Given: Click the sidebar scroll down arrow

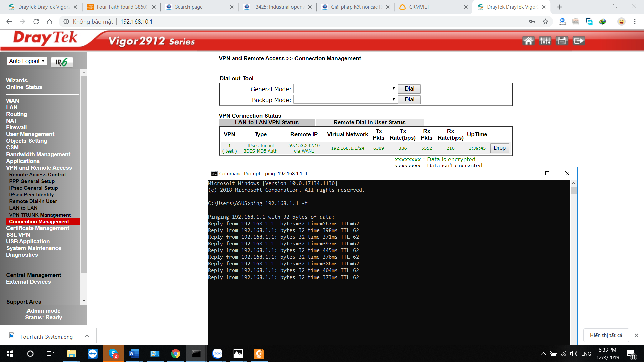Looking at the screenshot, I should [84, 301].
